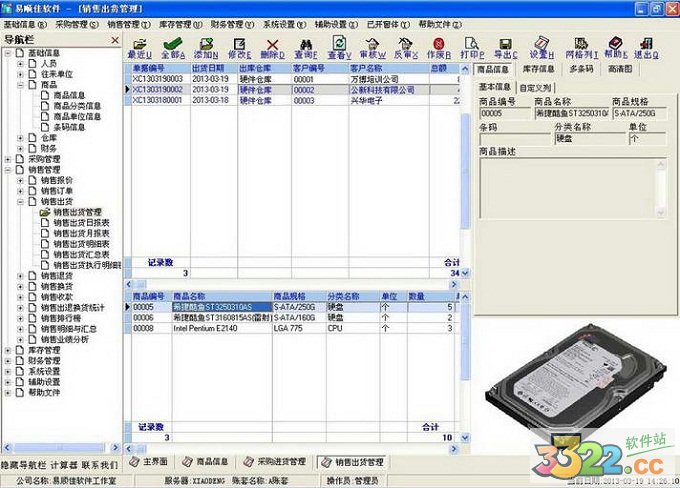Click the 反审 (un-audit) toolbar icon
Screen dimensions: 680x488
click(x=405, y=48)
